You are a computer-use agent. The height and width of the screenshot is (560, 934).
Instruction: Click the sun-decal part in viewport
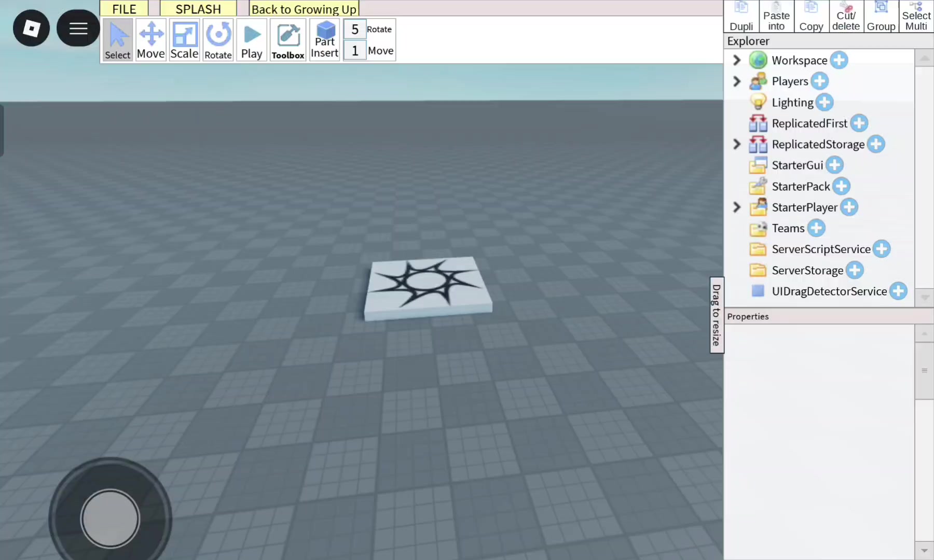(x=428, y=288)
